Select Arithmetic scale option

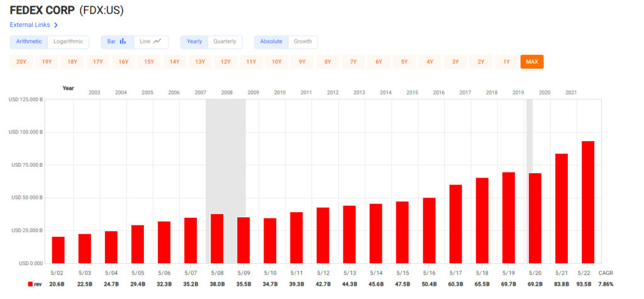click(x=29, y=42)
